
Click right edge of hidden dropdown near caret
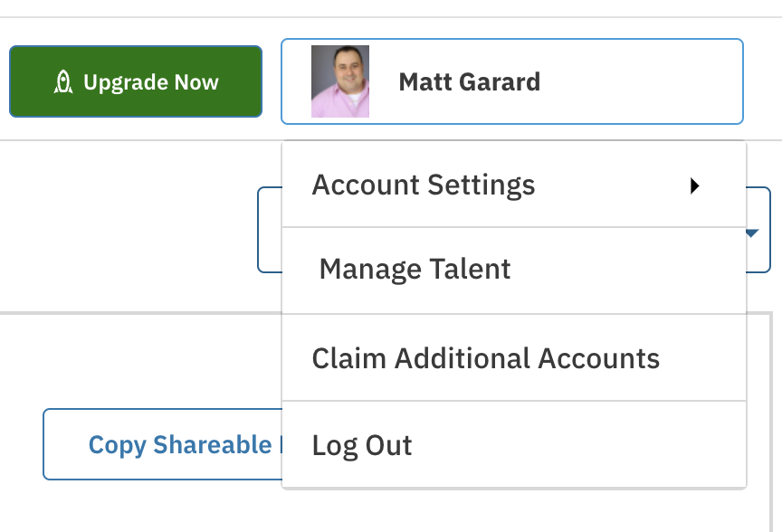tap(758, 230)
